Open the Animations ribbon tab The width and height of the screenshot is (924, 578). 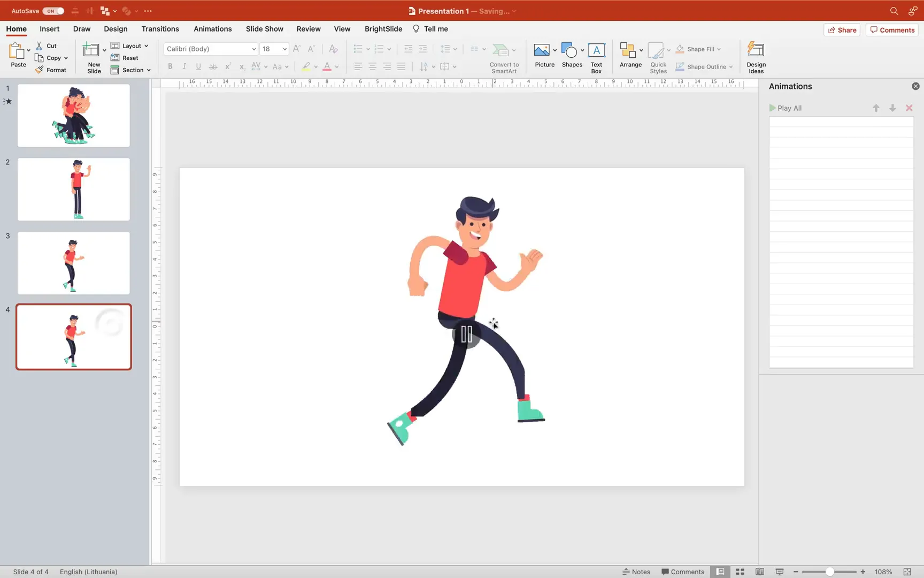pyautogui.click(x=212, y=29)
